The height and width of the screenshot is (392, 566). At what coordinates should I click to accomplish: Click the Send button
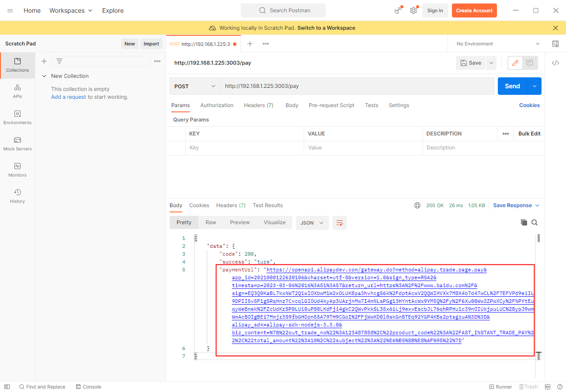(513, 86)
